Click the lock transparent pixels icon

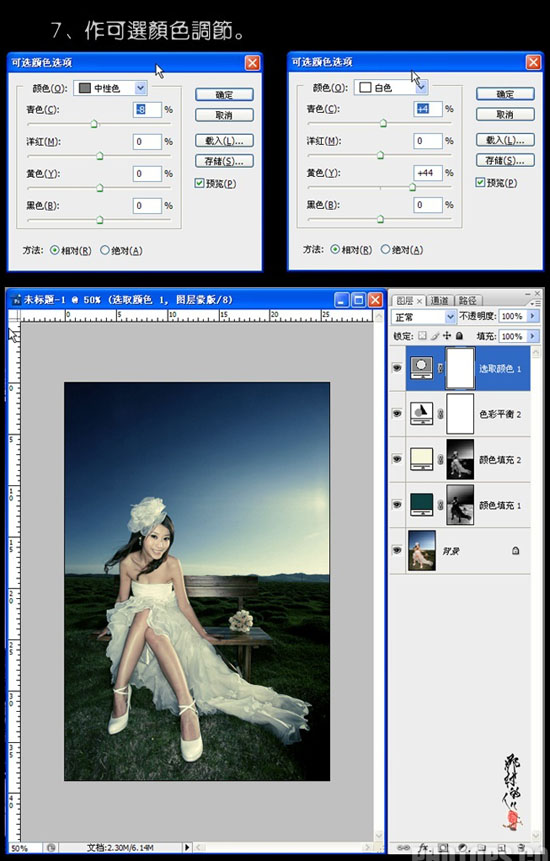tap(422, 336)
